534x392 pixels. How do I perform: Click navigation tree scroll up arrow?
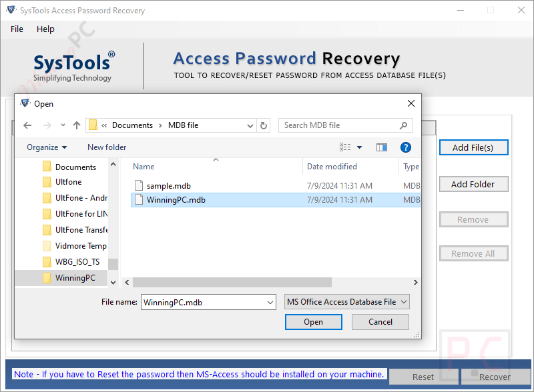[113, 165]
